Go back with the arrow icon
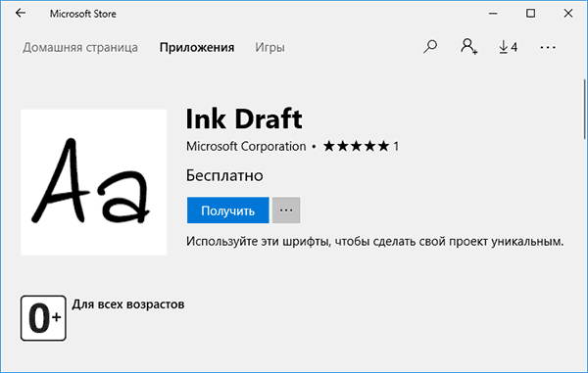The width and height of the screenshot is (588, 373). (21, 13)
